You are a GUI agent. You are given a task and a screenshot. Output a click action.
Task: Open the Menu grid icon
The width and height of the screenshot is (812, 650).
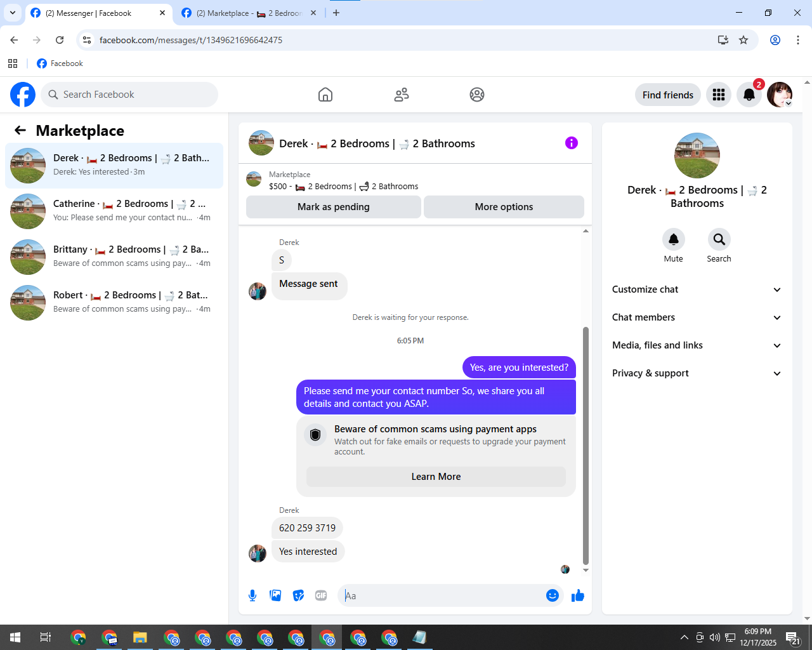click(719, 95)
